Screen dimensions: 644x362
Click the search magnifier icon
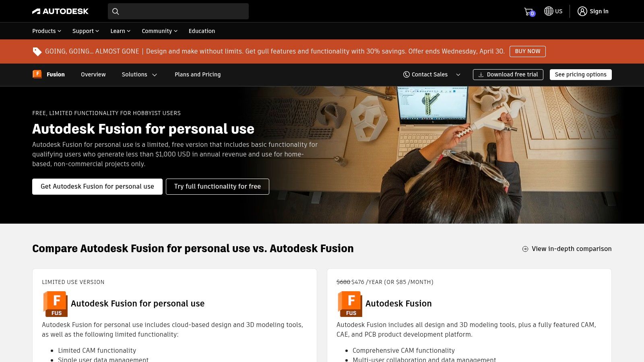tap(116, 11)
